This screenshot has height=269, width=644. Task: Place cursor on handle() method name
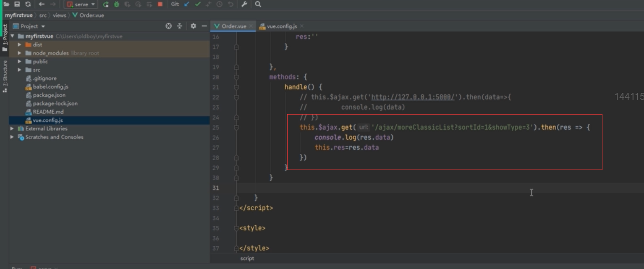tap(296, 87)
